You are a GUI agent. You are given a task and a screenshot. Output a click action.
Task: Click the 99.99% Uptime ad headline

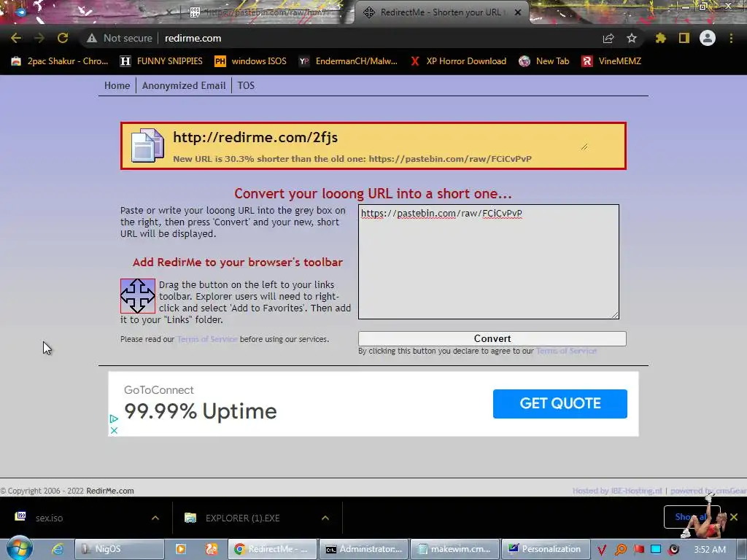coord(201,411)
